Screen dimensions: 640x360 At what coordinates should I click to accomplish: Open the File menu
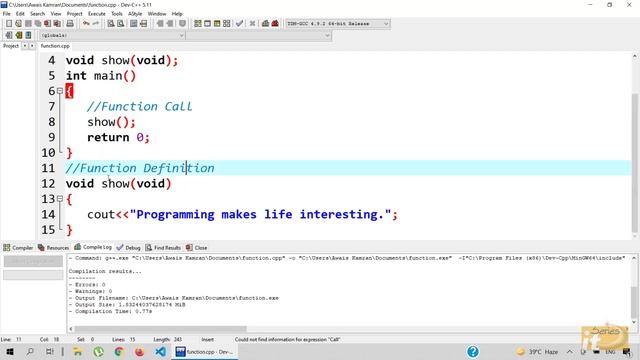click(7, 13)
